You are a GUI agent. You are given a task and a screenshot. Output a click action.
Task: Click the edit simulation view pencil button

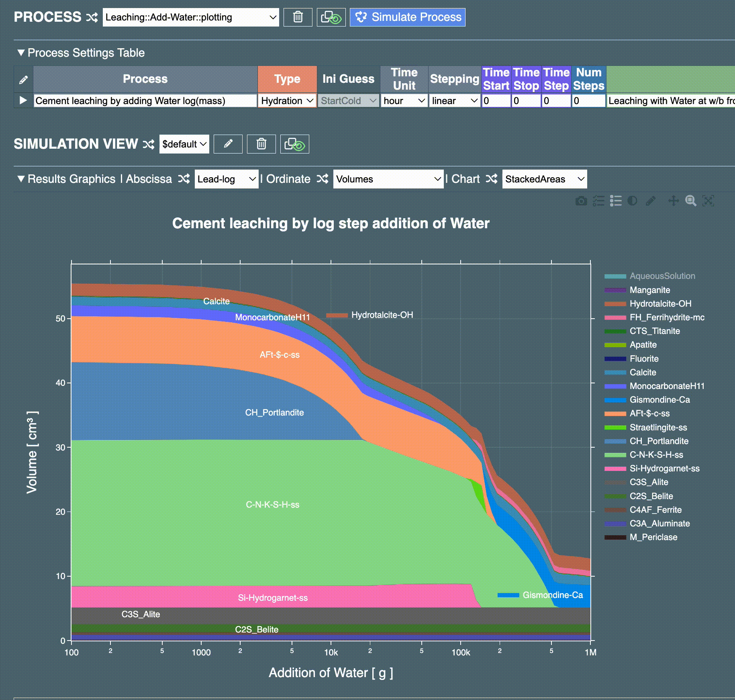(228, 144)
